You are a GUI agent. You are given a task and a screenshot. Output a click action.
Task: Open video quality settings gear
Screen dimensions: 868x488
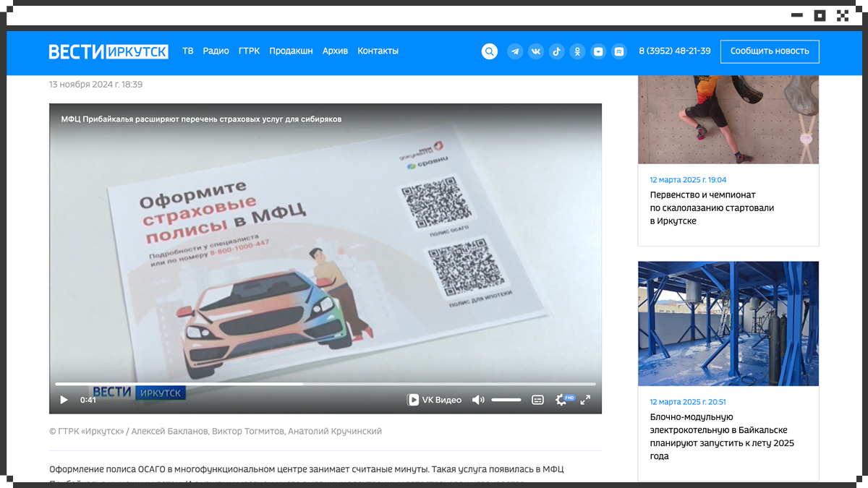[561, 400]
